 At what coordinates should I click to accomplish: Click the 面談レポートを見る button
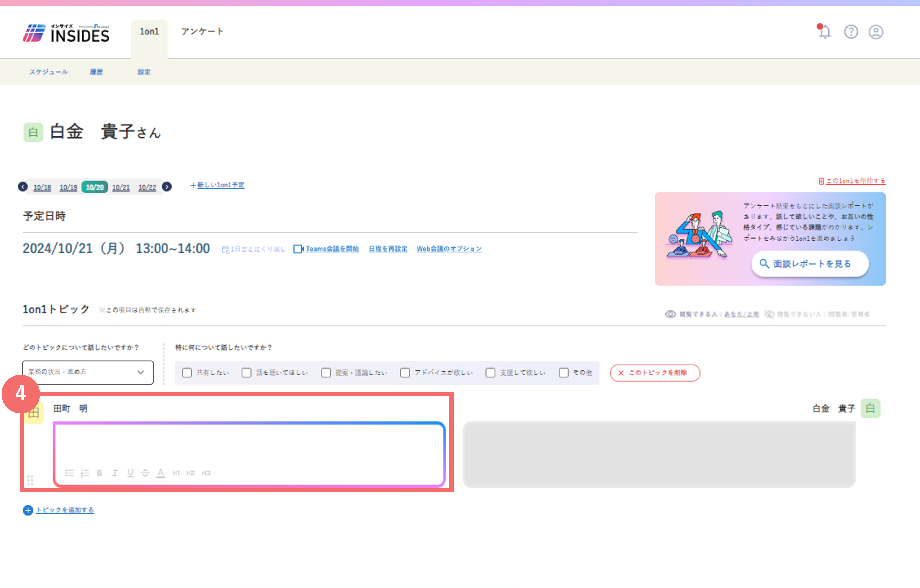[x=810, y=263]
